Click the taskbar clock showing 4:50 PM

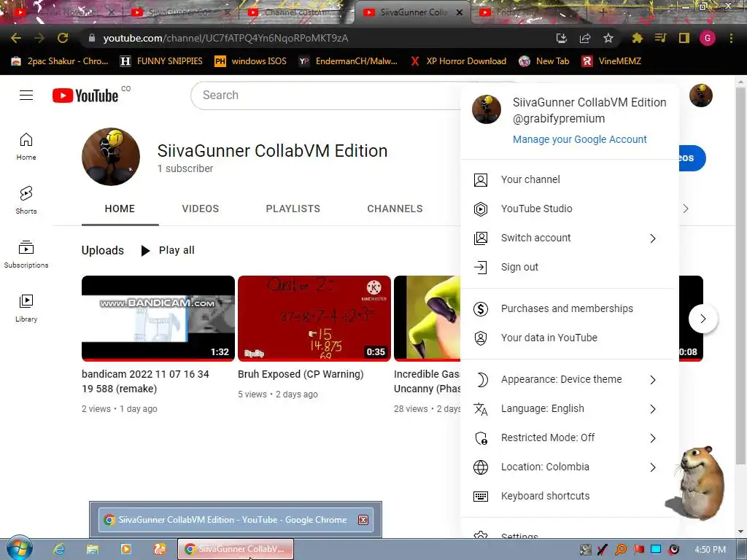tap(710, 550)
